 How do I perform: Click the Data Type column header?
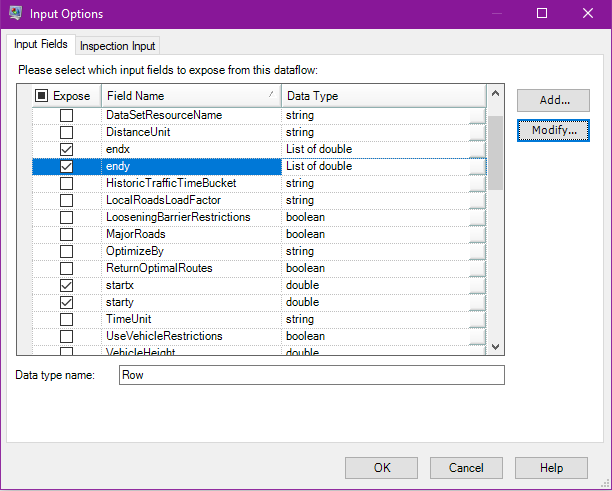384,96
